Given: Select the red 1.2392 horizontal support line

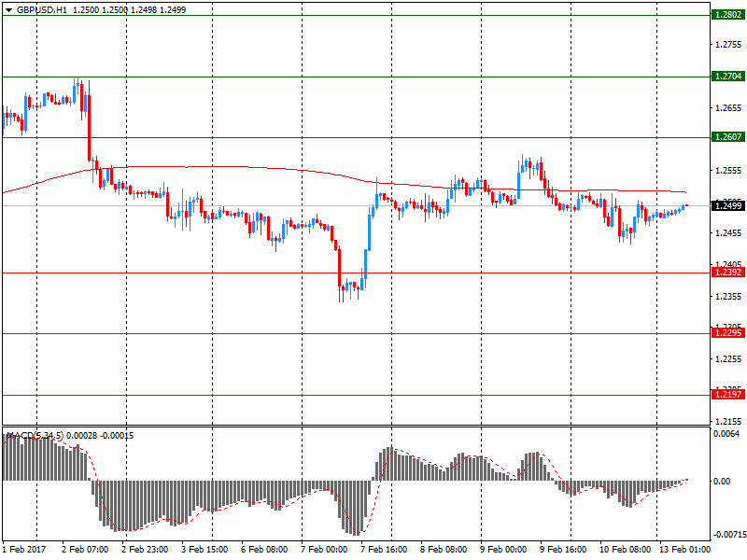Looking at the screenshot, I should 356,273.
